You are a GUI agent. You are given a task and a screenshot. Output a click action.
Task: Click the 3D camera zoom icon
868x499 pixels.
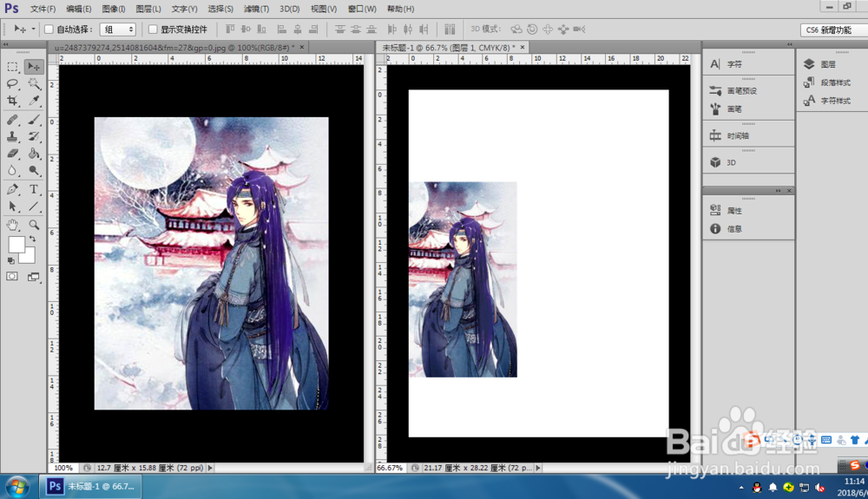(579, 30)
